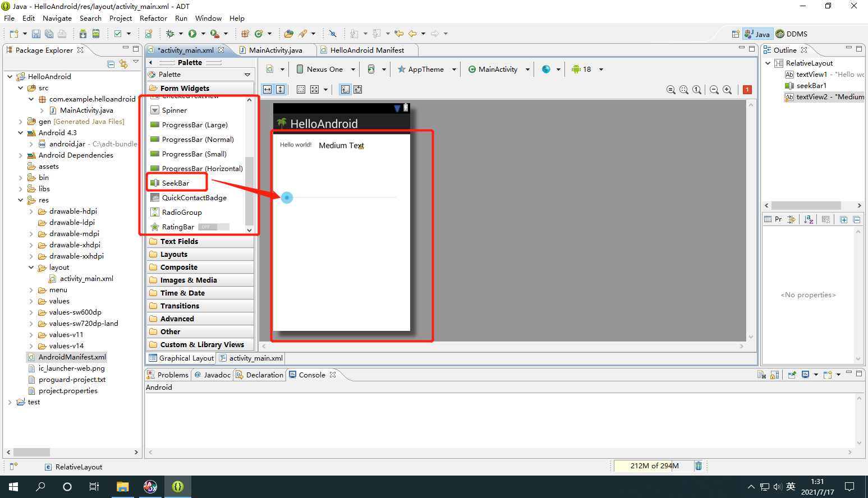Click the New Java Class icon

coord(259,34)
